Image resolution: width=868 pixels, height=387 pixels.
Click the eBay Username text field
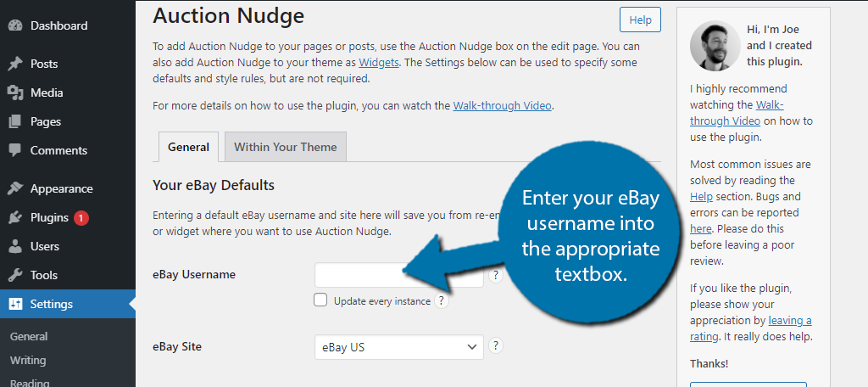(399, 274)
